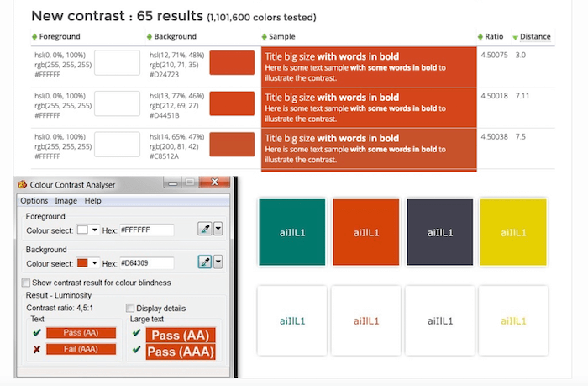
Task: Expand the background Colour select dropdown
Action: tap(95, 263)
